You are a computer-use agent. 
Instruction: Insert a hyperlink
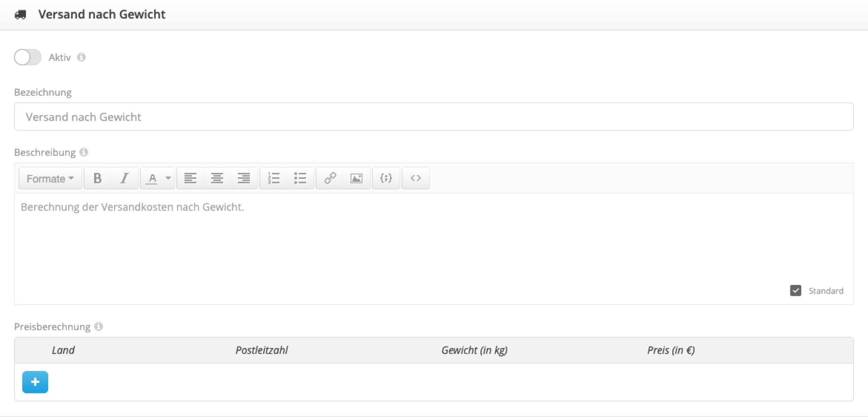pyautogui.click(x=330, y=179)
